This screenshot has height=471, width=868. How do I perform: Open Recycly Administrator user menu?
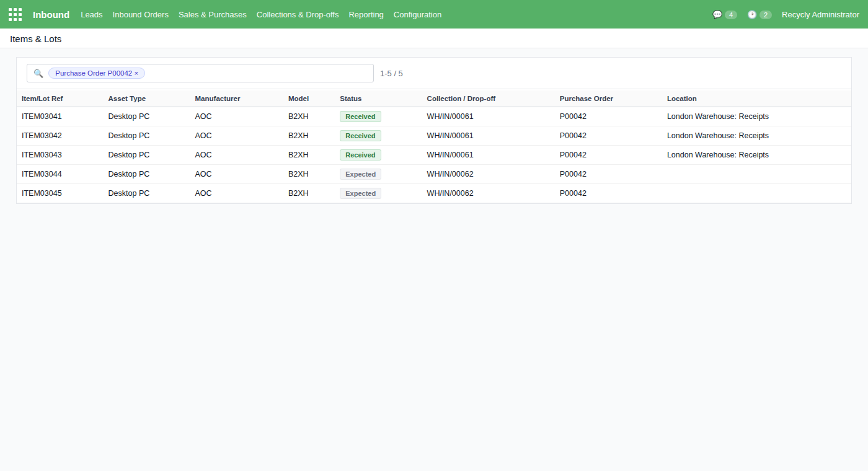[820, 14]
